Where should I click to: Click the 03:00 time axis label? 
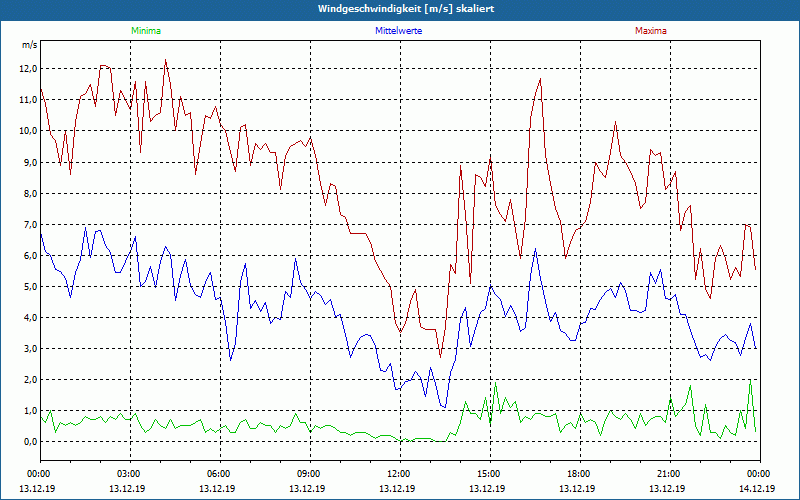pos(131,474)
